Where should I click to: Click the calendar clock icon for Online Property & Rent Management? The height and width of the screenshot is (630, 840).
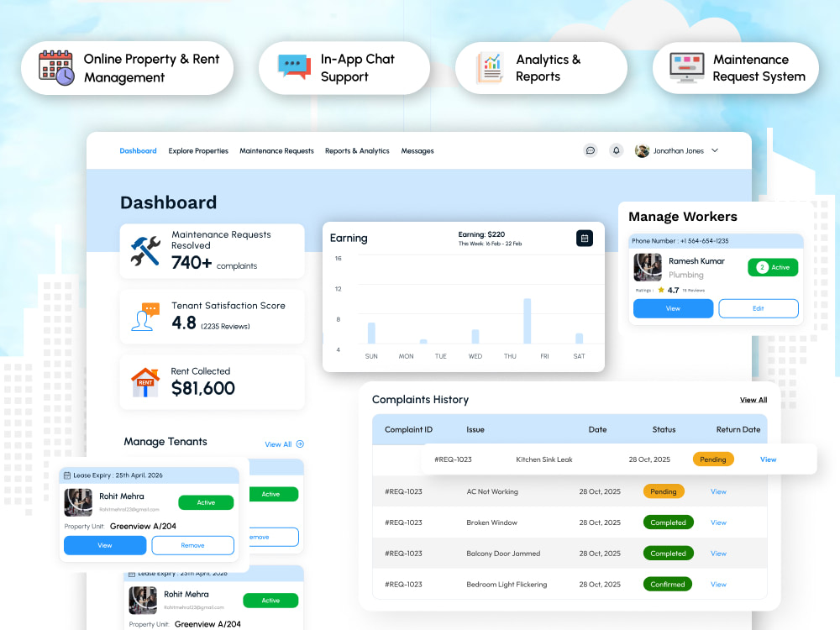click(56, 68)
